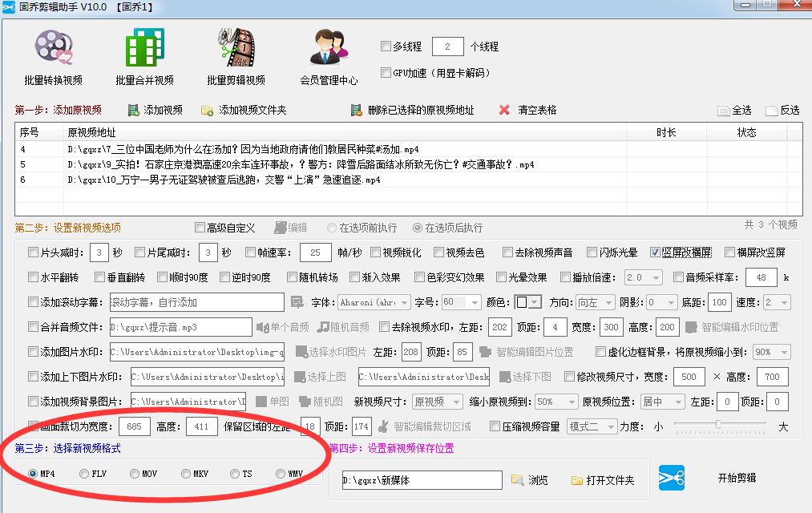
Task: Click 单图 icon
Action: point(261,402)
